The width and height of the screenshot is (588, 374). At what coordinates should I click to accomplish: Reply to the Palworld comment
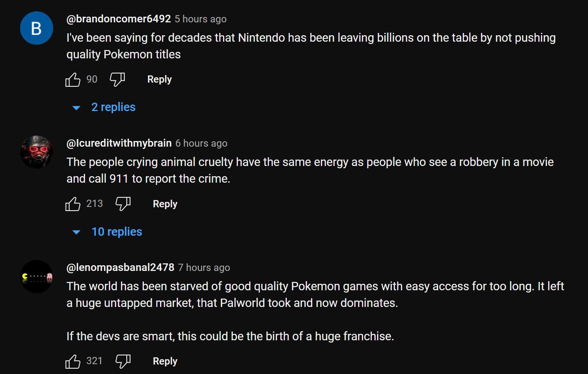[x=165, y=361]
